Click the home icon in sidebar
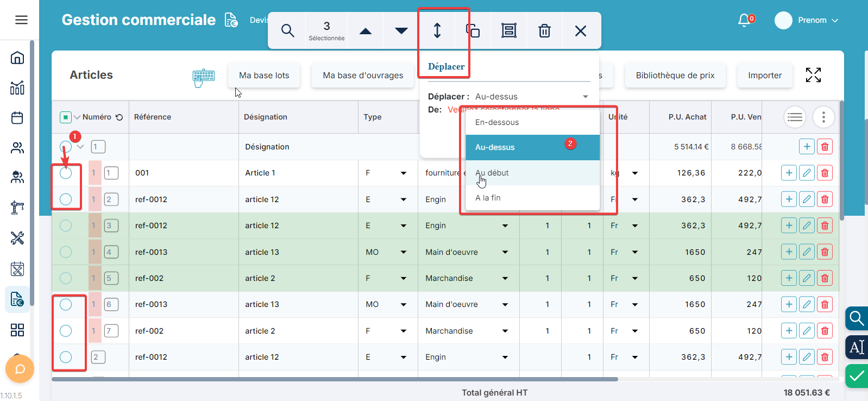 click(17, 58)
